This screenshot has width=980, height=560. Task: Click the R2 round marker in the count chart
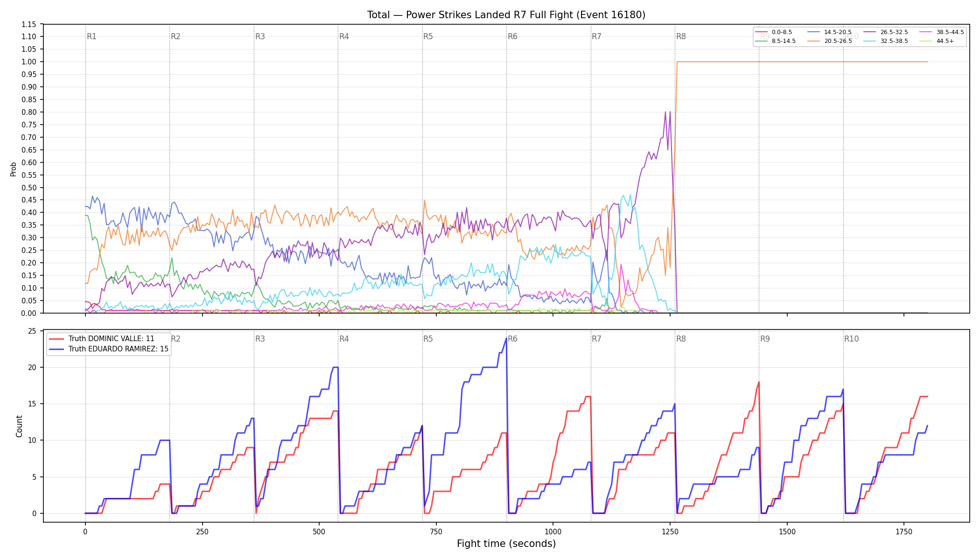pos(175,339)
